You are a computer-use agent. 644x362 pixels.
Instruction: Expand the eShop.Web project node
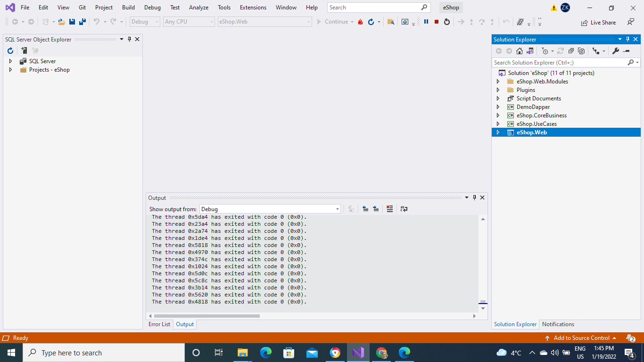click(x=498, y=132)
